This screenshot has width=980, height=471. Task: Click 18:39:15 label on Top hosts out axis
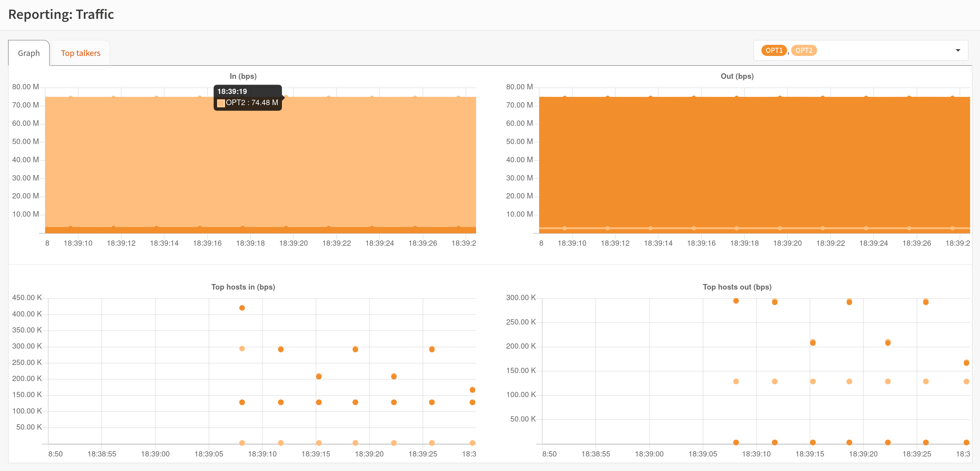[810, 454]
